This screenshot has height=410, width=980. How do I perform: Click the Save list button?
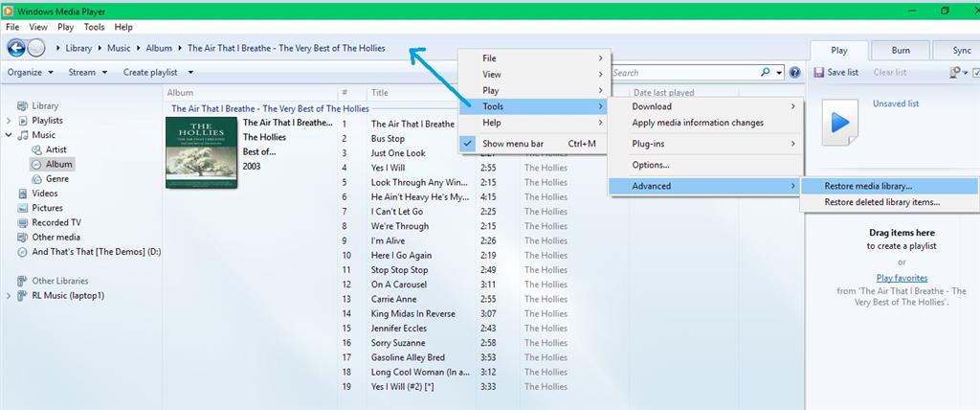(835, 73)
